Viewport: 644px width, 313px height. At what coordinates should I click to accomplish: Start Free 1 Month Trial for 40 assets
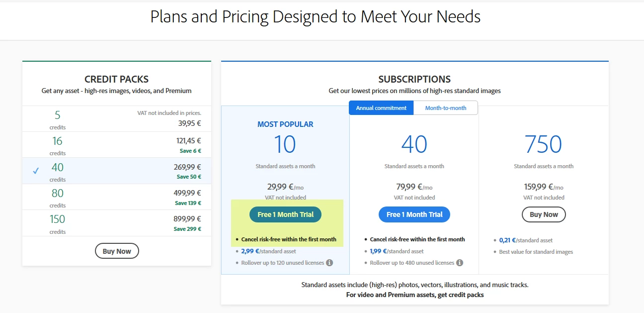coord(414,214)
